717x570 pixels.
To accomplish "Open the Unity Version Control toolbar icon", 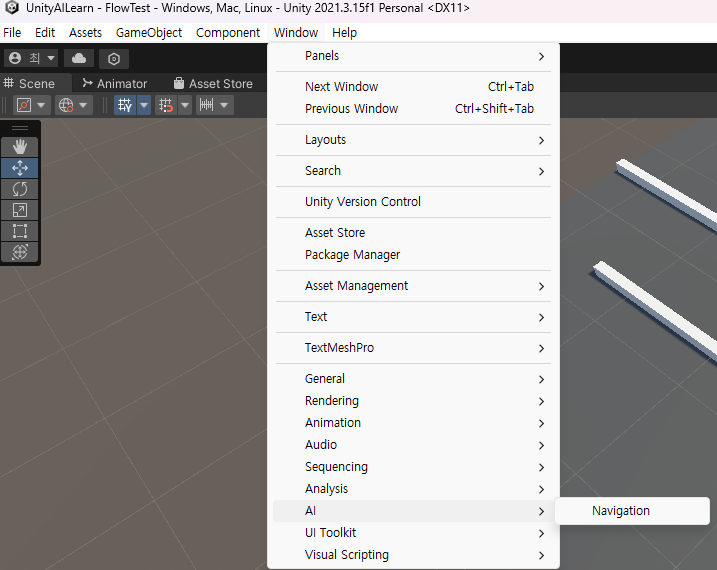I will point(114,59).
